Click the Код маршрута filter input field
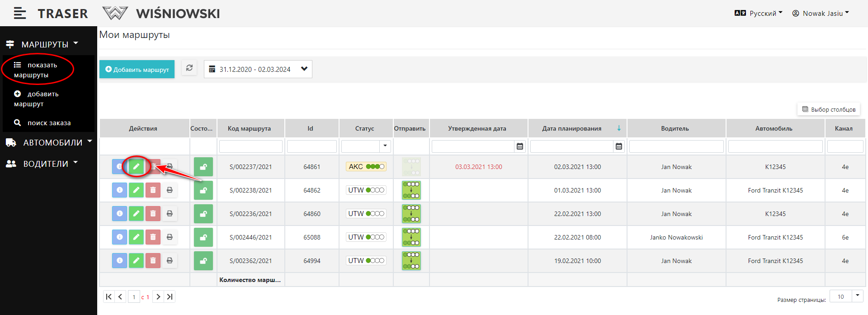 pyautogui.click(x=251, y=146)
